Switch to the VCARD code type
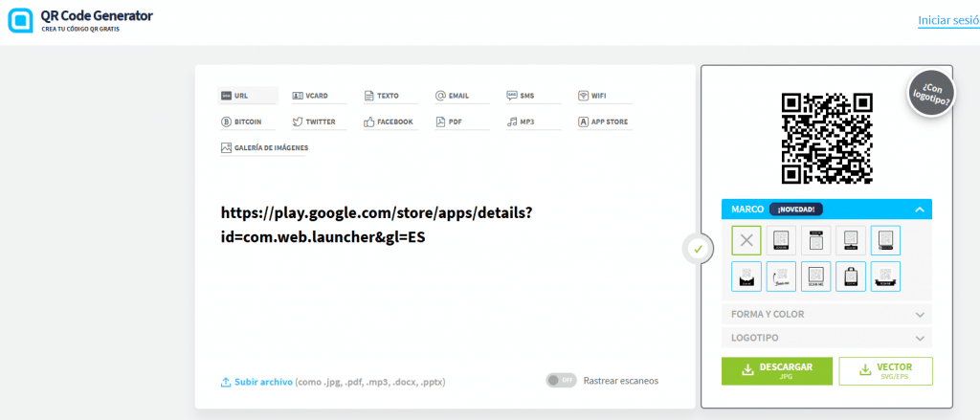Image resolution: width=980 pixels, height=420 pixels. click(320, 96)
